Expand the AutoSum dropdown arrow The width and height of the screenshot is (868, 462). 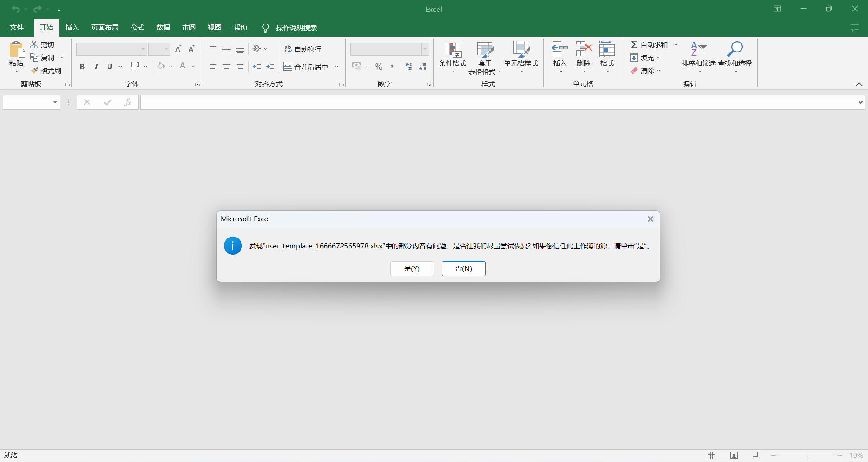pyautogui.click(x=676, y=44)
